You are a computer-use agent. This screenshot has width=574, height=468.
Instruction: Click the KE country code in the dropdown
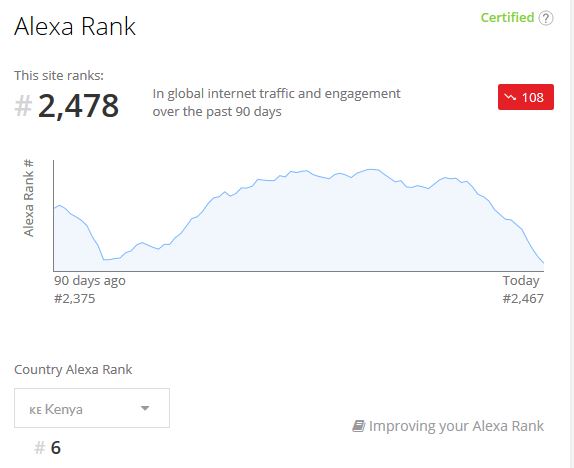click(x=35, y=410)
